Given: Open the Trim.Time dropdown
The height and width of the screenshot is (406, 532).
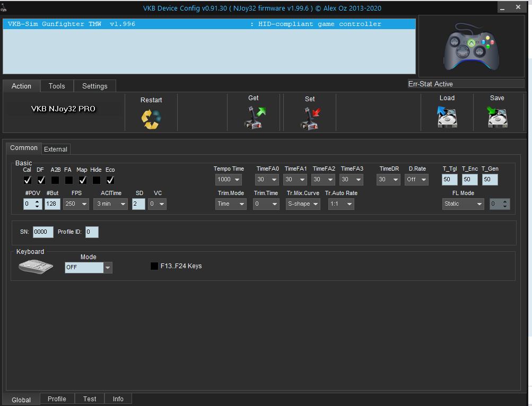Looking at the screenshot, I should [266, 204].
